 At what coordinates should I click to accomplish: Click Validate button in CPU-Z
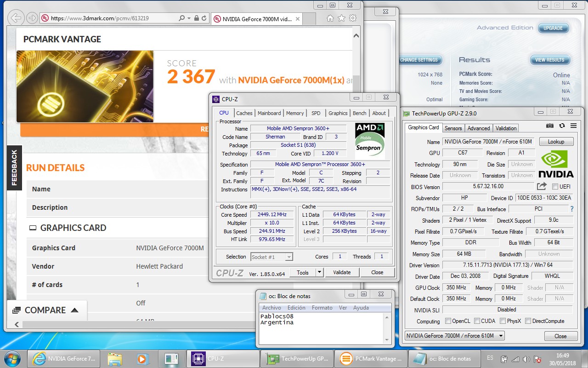click(x=342, y=272)
